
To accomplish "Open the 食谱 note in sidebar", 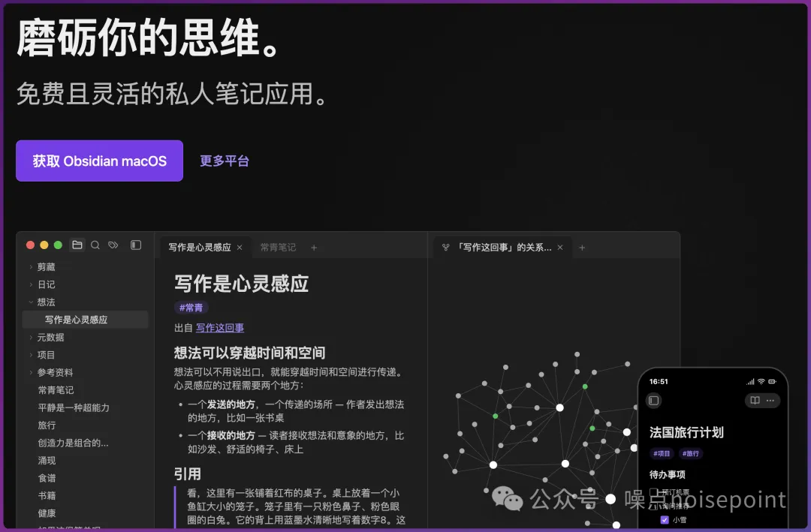I will 47,478.
